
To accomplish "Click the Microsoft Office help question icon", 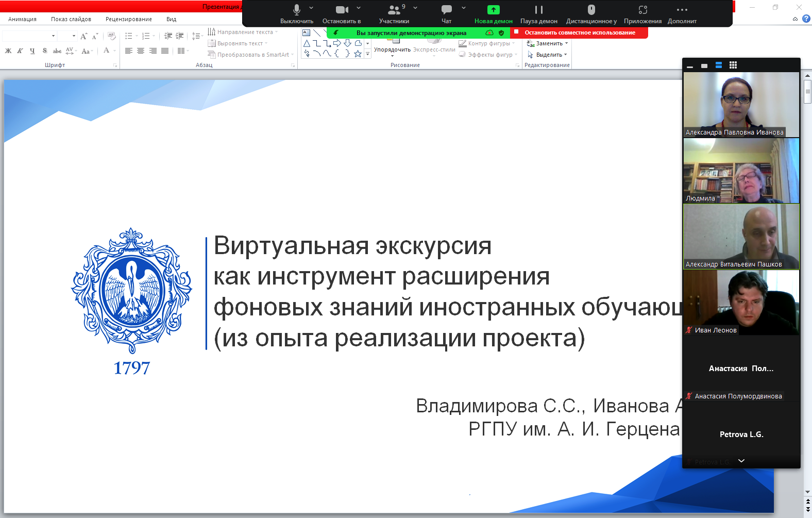I will [806, 19].
